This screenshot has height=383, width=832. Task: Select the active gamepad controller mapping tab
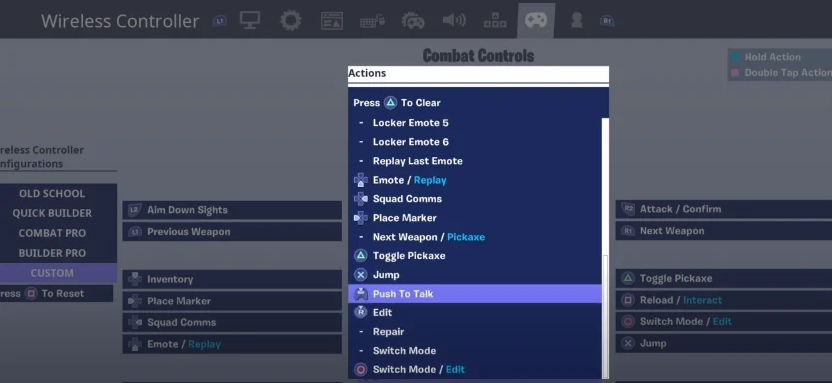tap(536, 21)
